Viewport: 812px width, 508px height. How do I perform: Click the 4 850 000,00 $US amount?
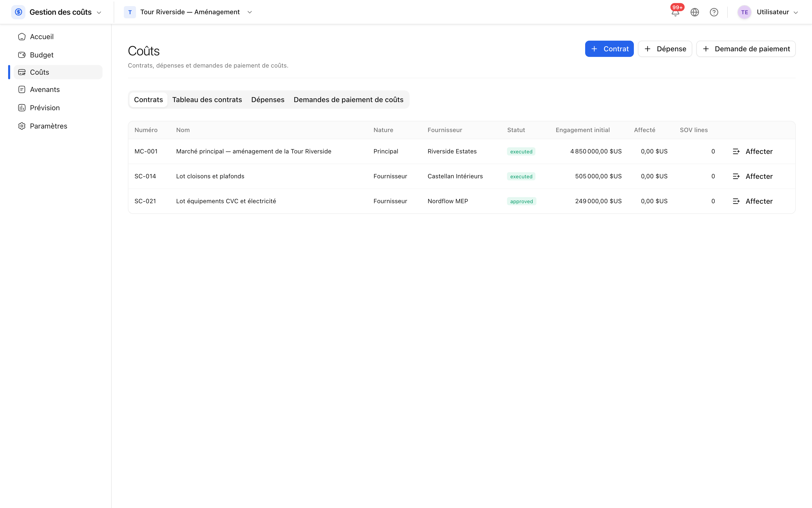tap(596, 152)
